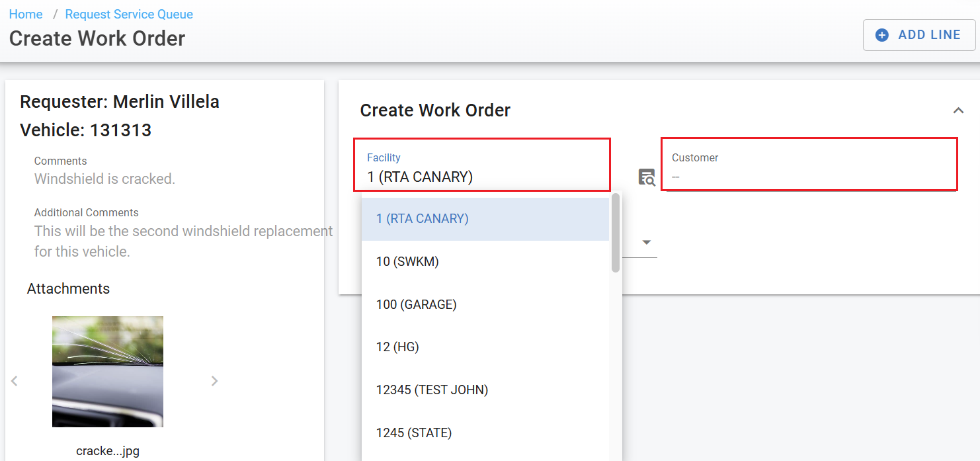Open the cracked windshield thumbnail image

point(108,371)
